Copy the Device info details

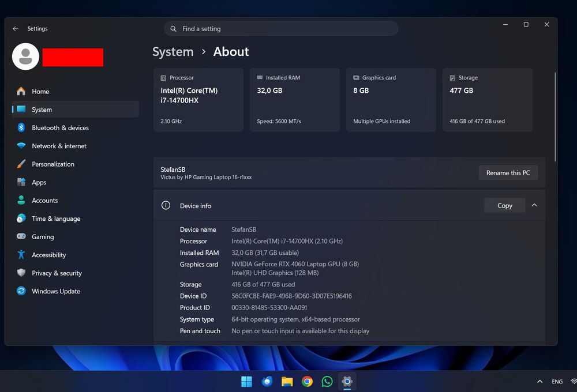(504, 206)
